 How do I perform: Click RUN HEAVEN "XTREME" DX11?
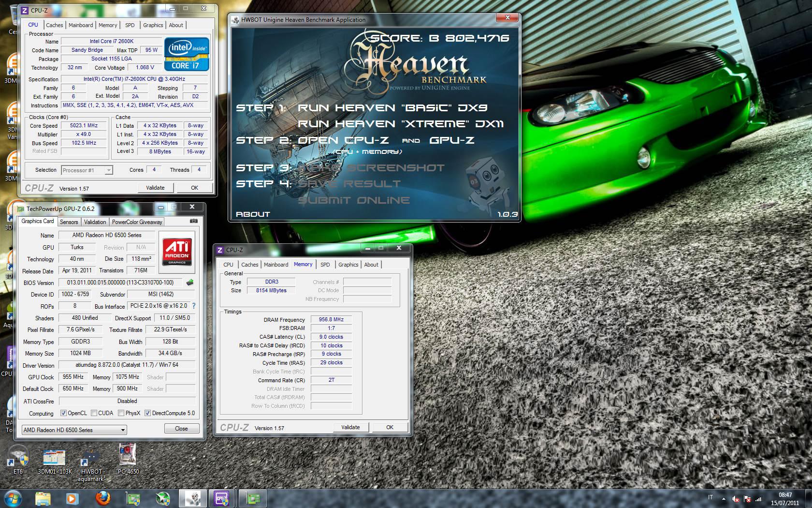click(401, 123)
